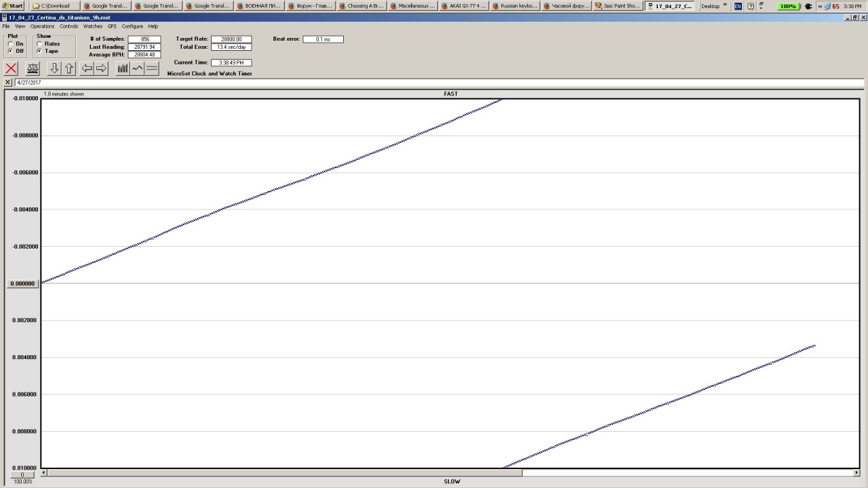
Task: Click the red X stop icon
Action: tap(11, 68)
